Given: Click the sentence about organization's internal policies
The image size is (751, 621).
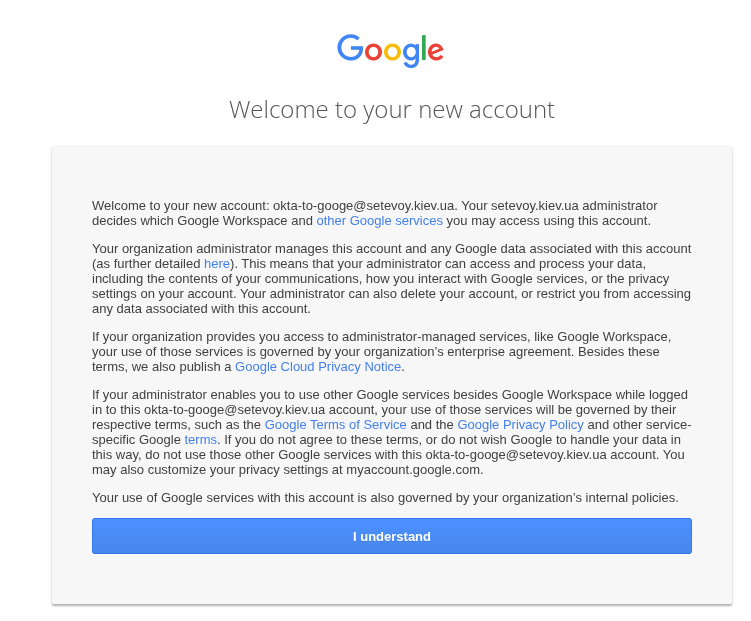Looking at the screenshot, I should tap(385, 498).
